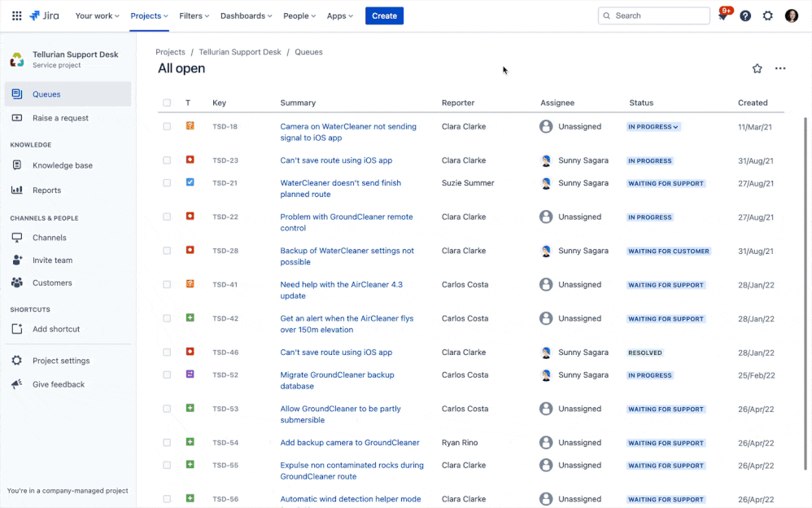
Task: Open the help question mark icon
Action: tap(745, 15)
